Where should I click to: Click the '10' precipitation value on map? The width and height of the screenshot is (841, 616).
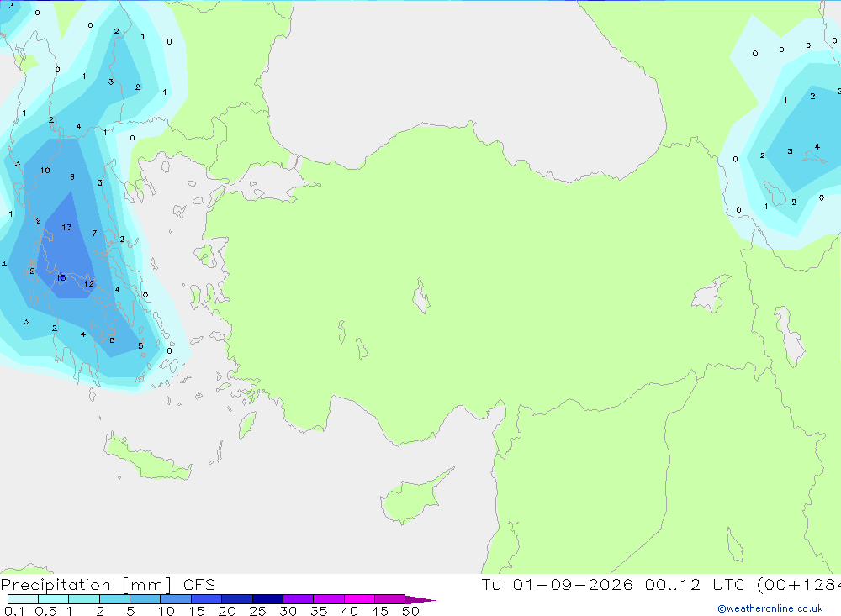[x=45, y=171]
